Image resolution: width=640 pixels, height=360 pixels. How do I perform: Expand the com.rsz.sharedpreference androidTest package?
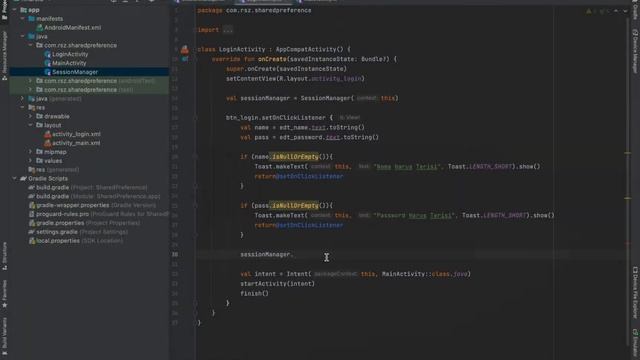click(31, 81)
